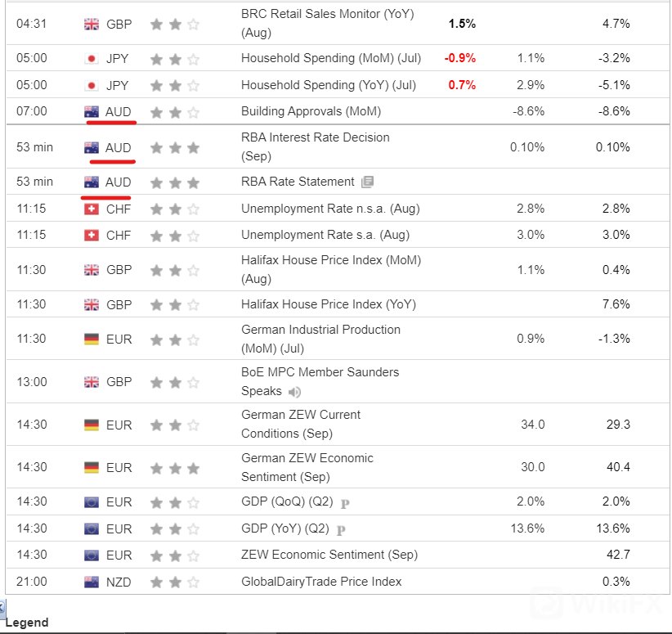This screenshot has width=672, height=634.
Task: Click the preliminary P icon beside GDP (YoY)
Action: [x=341, y=529]
